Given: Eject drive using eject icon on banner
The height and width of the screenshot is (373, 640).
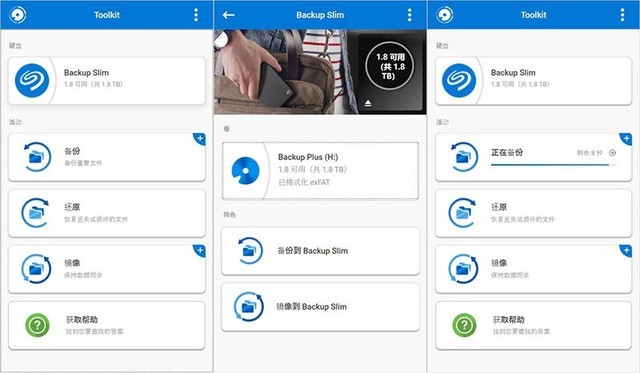Looking at the screenshot, I should point(368,103).
